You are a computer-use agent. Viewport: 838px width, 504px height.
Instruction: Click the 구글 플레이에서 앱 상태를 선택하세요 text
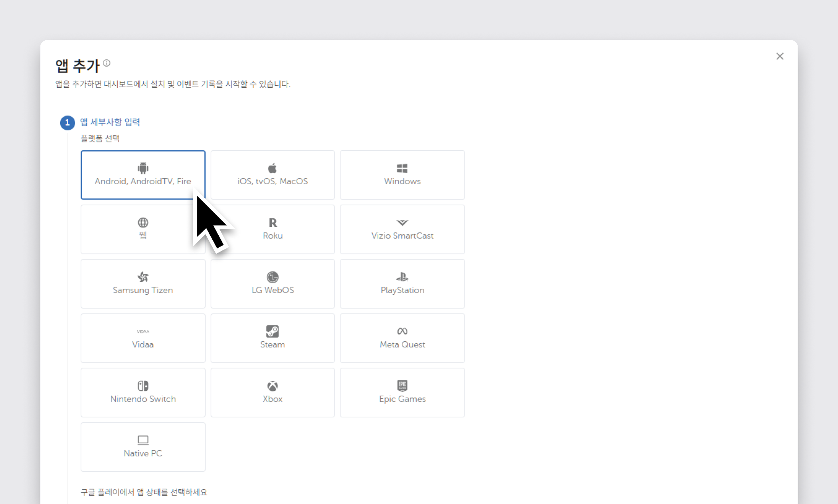pyautogui.click(x=144, y=492)
